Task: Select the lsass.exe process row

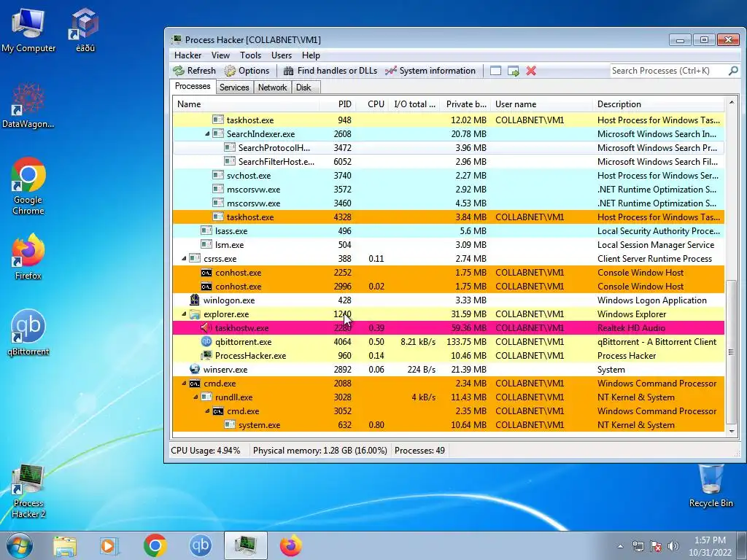Action: coord(449,231)
